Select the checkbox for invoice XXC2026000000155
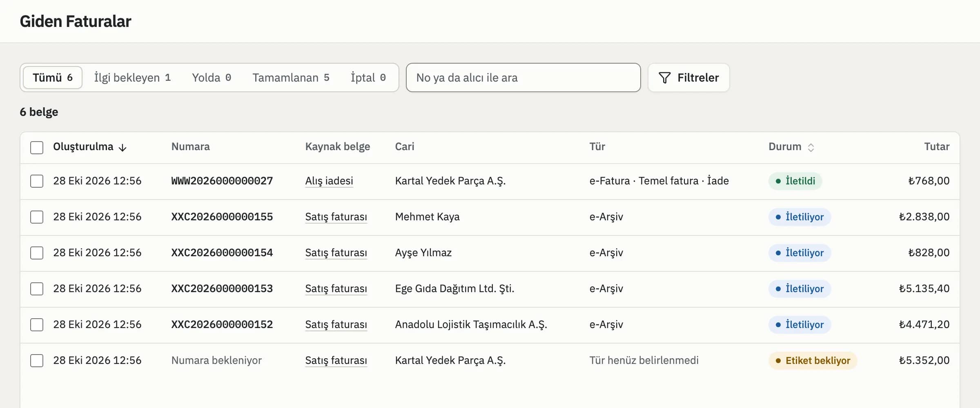The image size is (980, 408). pos(37,217)
